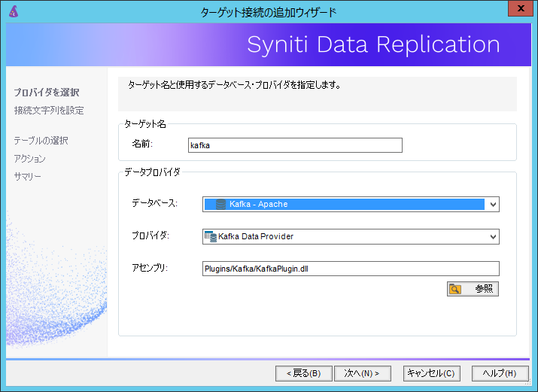Click the Kafka - Apache database icon
This screenshot has width=538, height=392.
(x=220, y=205)
